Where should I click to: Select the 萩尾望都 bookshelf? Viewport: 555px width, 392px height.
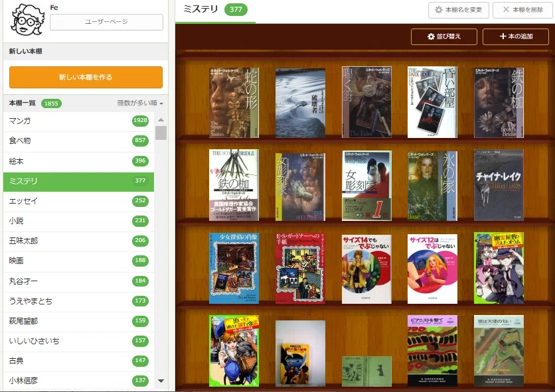(x=78, y=321)
